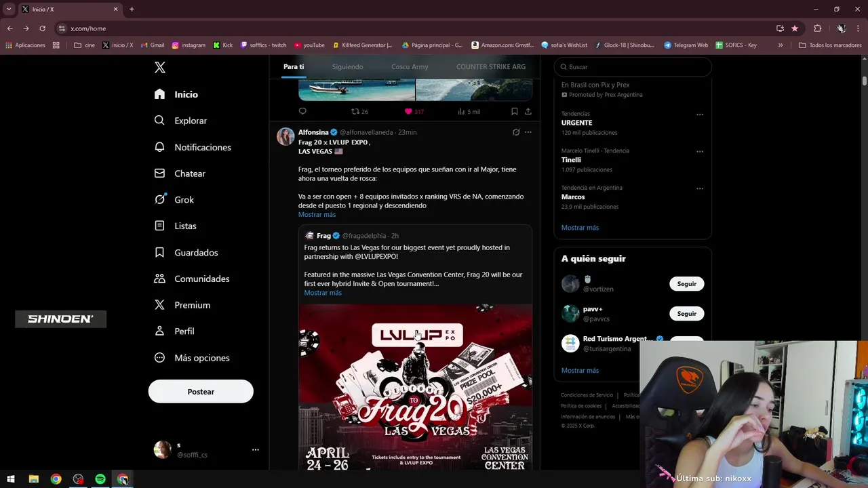Screen dimensions: 868x488
Task: Expand Frag's quoted post with Mostrar más
Action: pos(323,293)
